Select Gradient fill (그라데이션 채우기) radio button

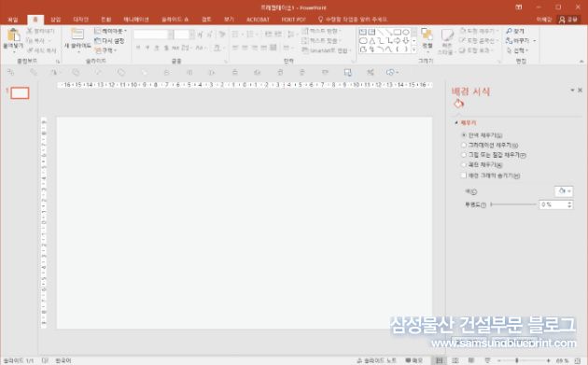tap(464, 145)
